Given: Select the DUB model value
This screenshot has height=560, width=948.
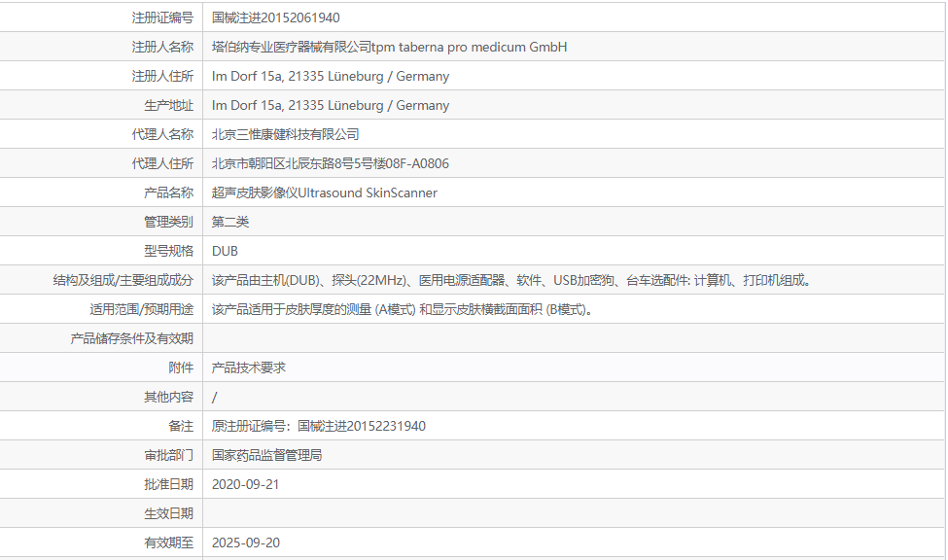Looking at the screenshot, I should pyautogui.click(x=225, y=251).
